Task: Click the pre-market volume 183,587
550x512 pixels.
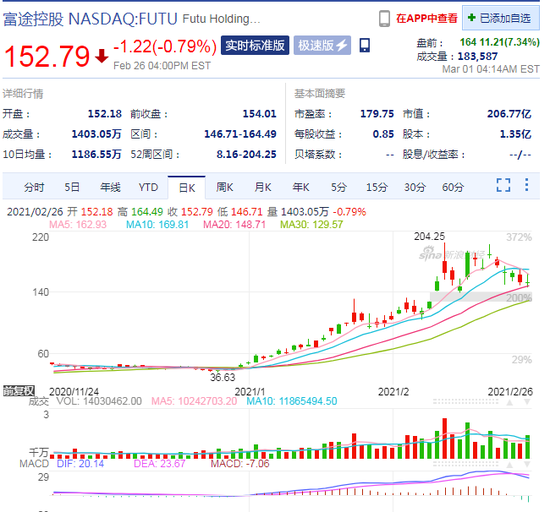Action: 478,56
